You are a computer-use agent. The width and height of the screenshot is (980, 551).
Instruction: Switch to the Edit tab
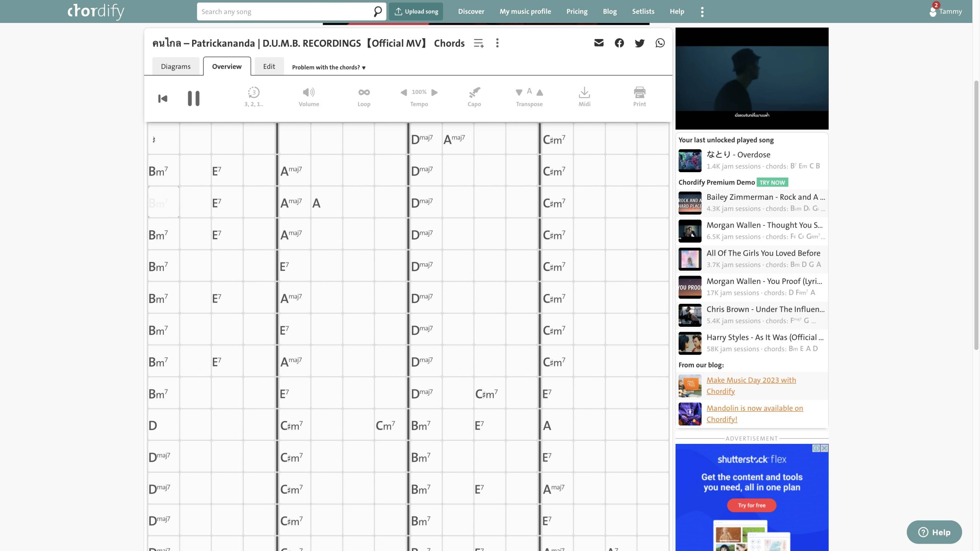click(269, 67)
